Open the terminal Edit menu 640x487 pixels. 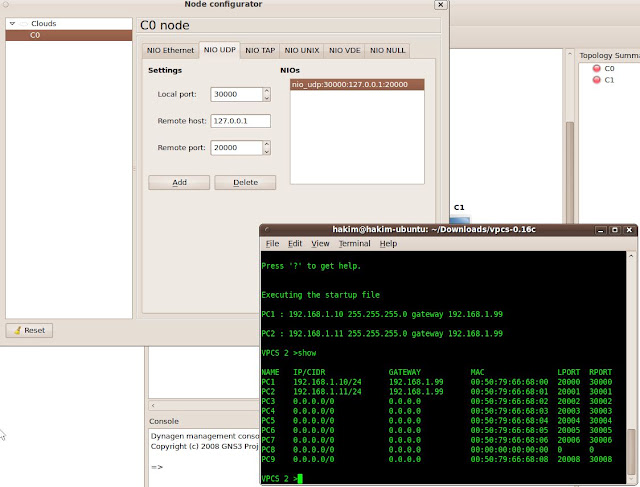click(295, 244)
